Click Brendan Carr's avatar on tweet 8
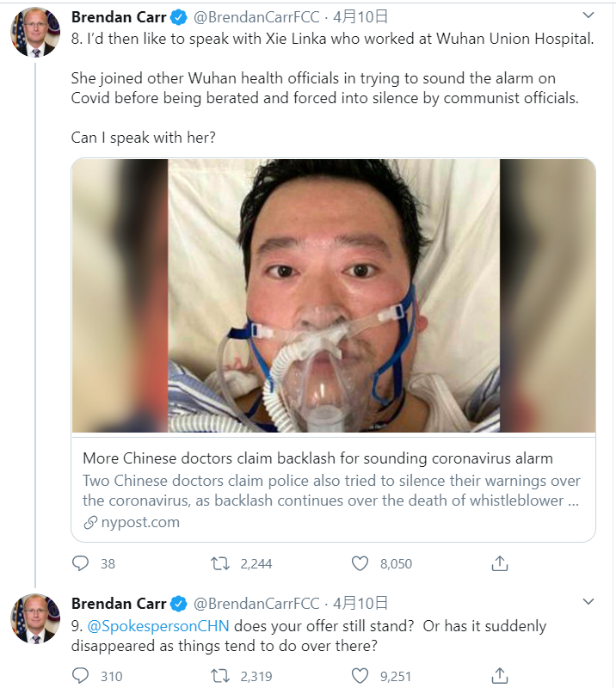This screenshot has width=616, height=688. (35, 34)
